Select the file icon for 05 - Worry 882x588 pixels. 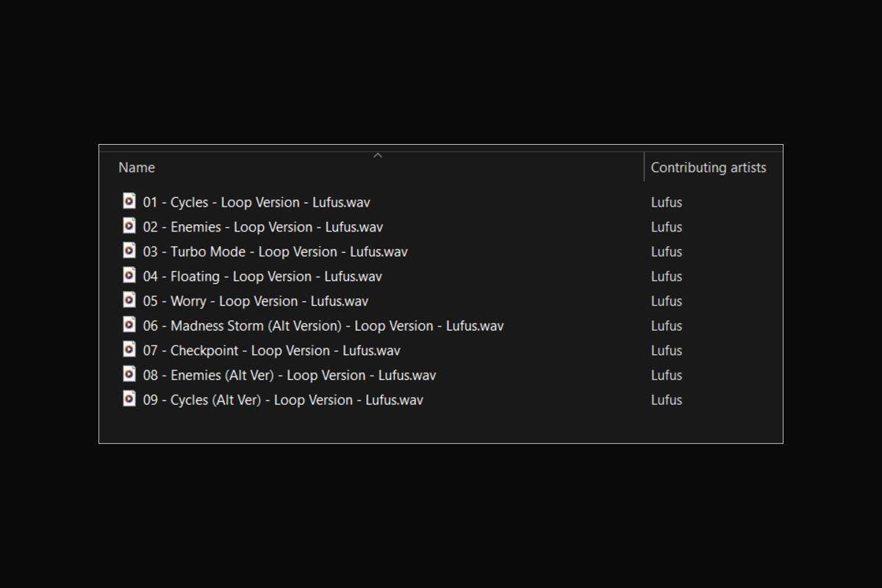(129, 300)
